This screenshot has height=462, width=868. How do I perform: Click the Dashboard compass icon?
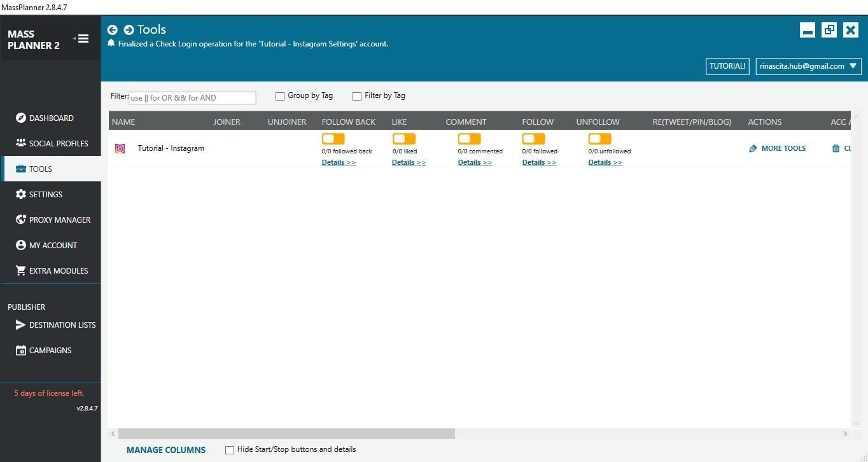click(21, 118)
